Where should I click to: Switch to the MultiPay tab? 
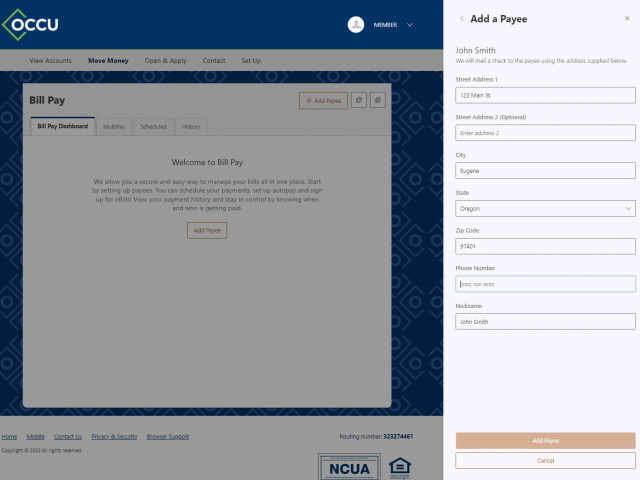[x=114, y=127]
